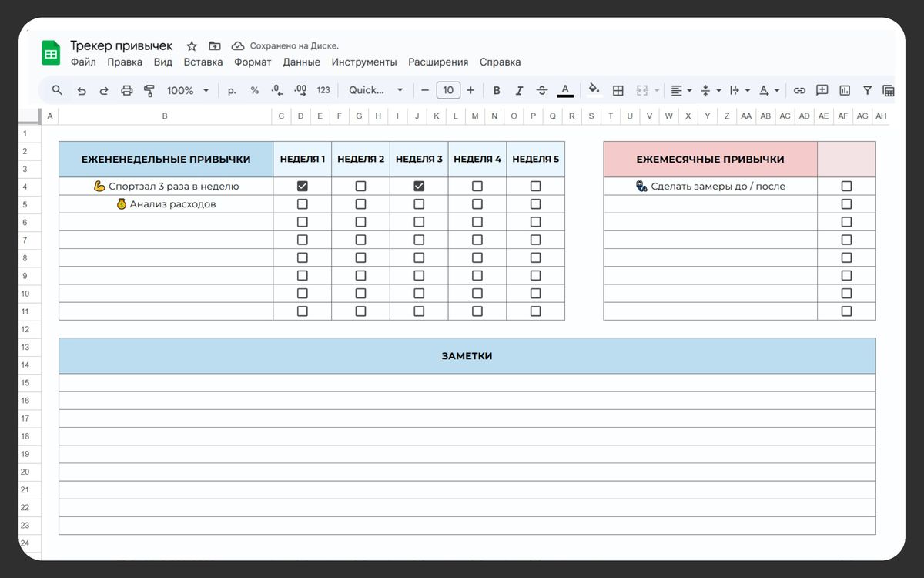The image size is (924, 578).
Task: Open the Расширения menu
Action: coord(438,62)
